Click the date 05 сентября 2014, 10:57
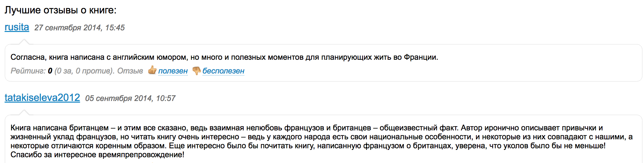Image resolution: width=644 pixels, height=163 pixels. pos(130,98)
